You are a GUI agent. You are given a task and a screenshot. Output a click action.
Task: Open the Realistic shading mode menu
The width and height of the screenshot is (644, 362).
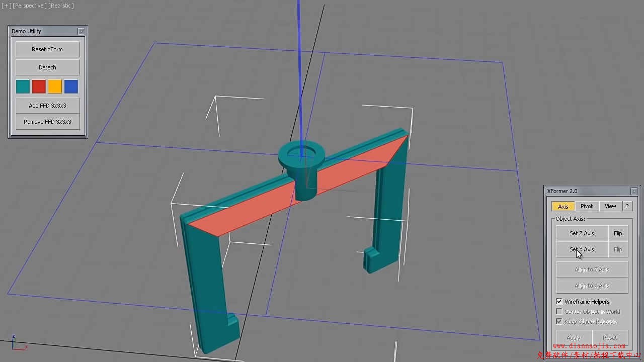(x=61, y=6)
